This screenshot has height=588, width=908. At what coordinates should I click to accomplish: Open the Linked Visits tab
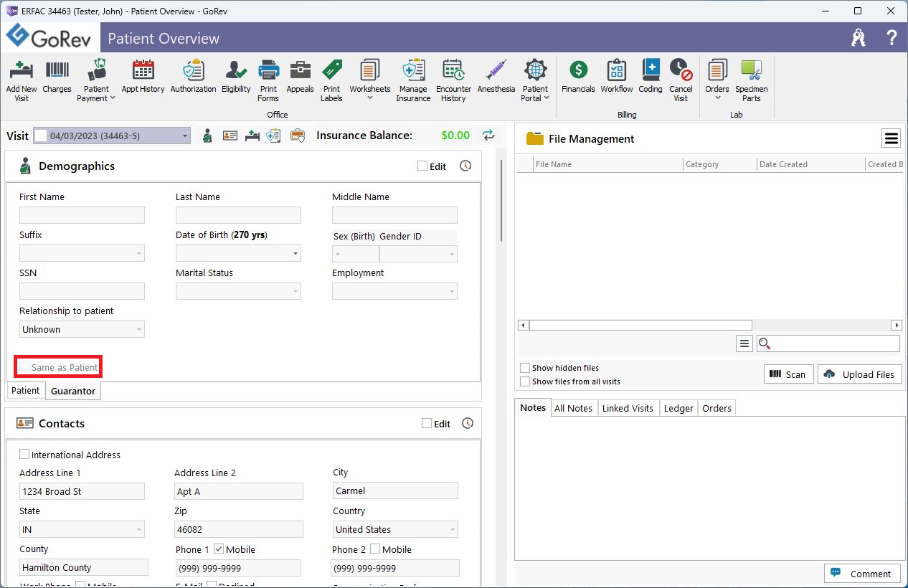tap(628, 408)
